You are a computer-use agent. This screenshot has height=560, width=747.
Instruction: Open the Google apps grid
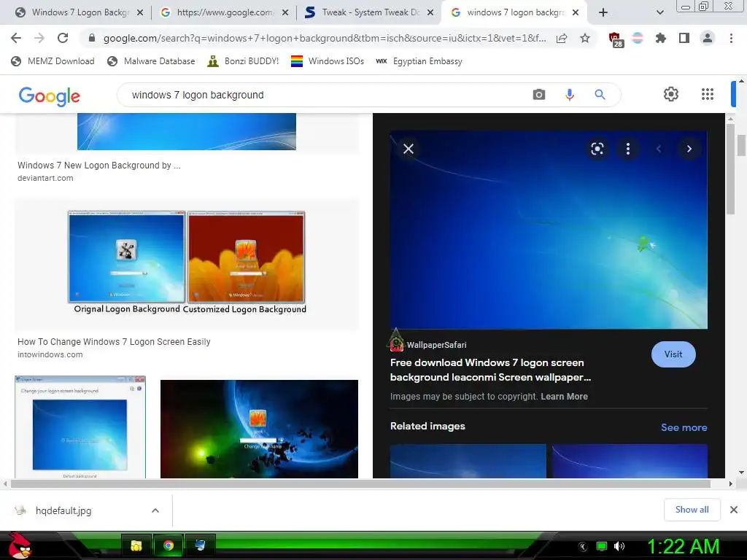(x=708, y=94)
